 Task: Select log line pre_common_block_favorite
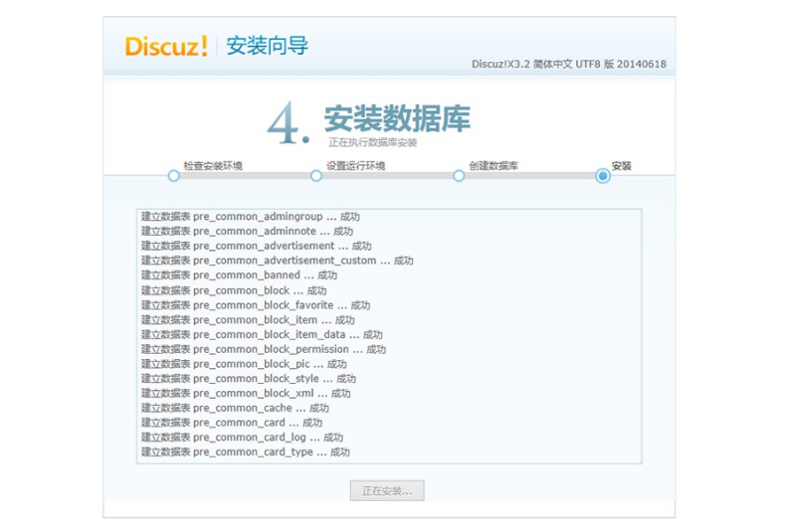click(x=256, y=305)
